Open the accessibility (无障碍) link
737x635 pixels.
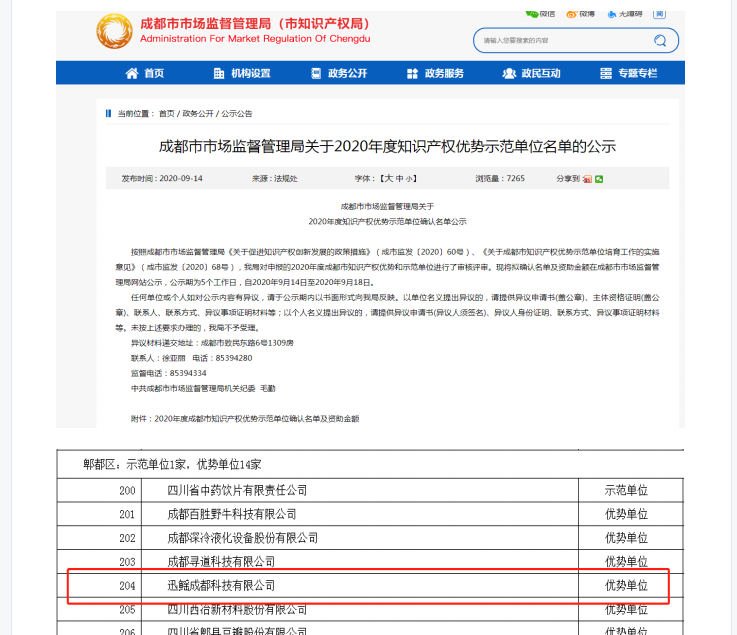tap(625, 15)
